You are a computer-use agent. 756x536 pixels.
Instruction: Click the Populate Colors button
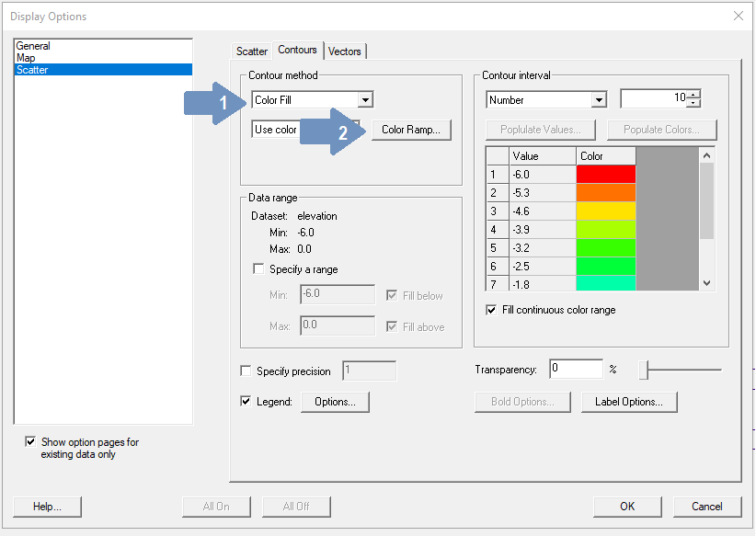pos(661,130)
